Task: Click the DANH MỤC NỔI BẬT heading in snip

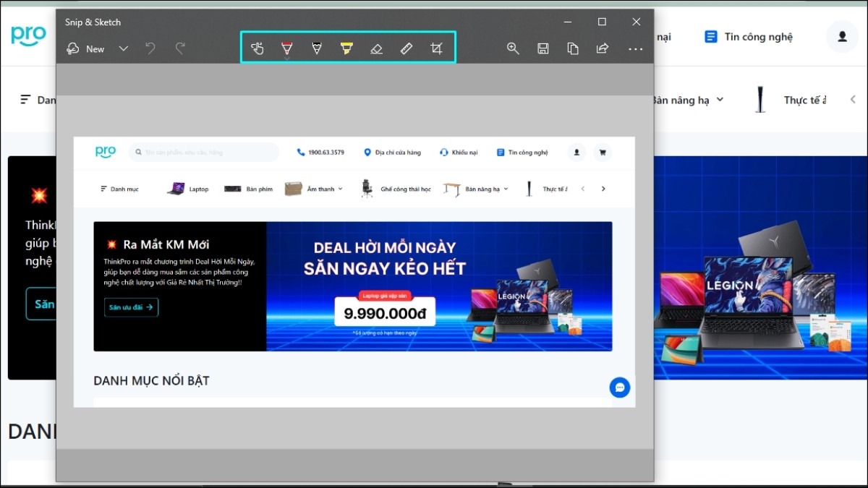Action: click(x=151, y=380)
